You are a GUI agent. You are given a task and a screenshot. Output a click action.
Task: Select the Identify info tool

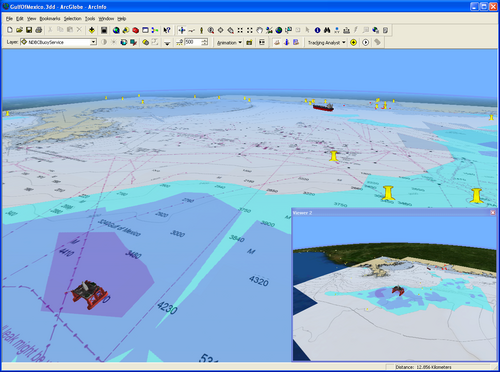(317, 30)
